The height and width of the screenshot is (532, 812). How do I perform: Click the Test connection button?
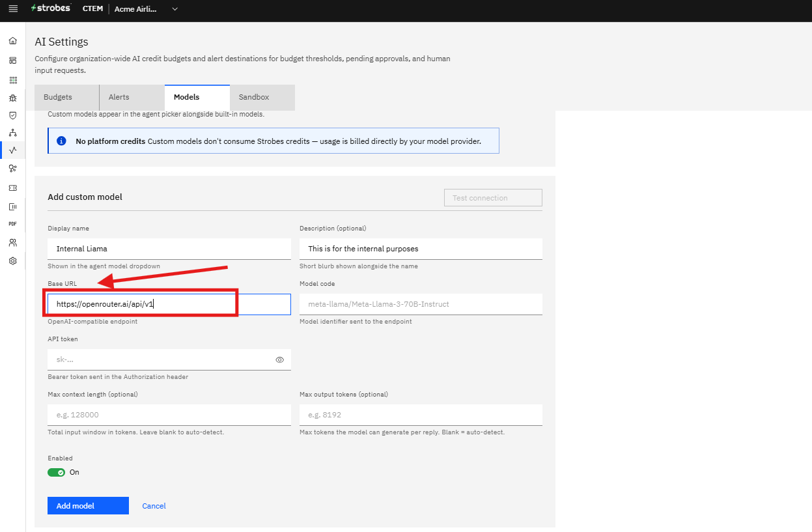[493, 198]
